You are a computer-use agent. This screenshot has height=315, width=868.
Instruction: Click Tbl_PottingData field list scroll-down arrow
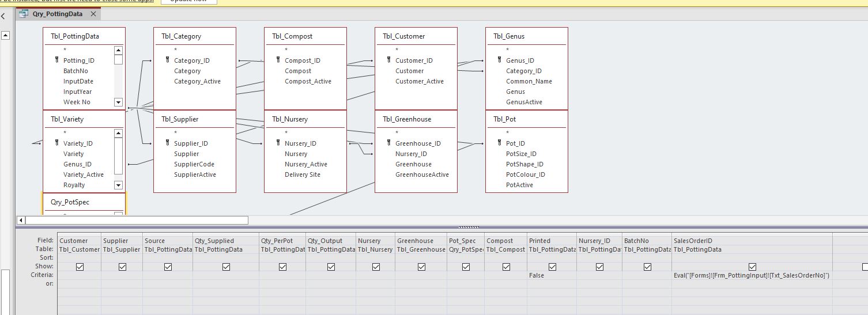pyautogui.click(x=118, y=102)
